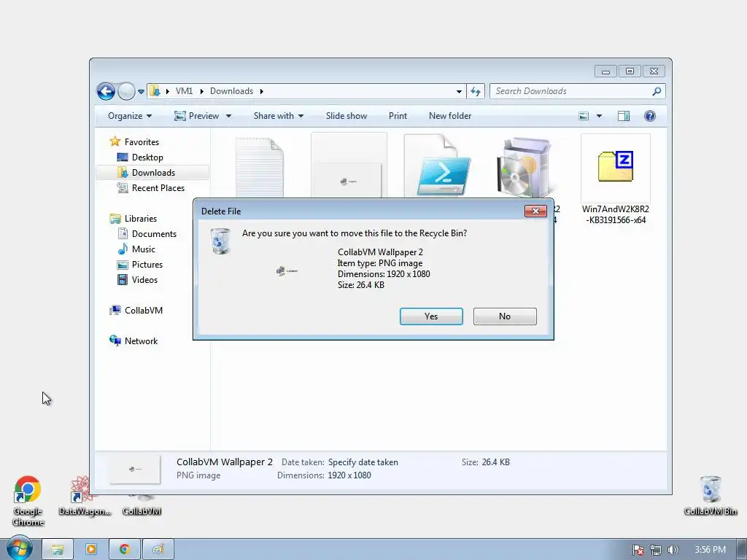Launch Windows Media Player from the taskbar

pos(91,549)
